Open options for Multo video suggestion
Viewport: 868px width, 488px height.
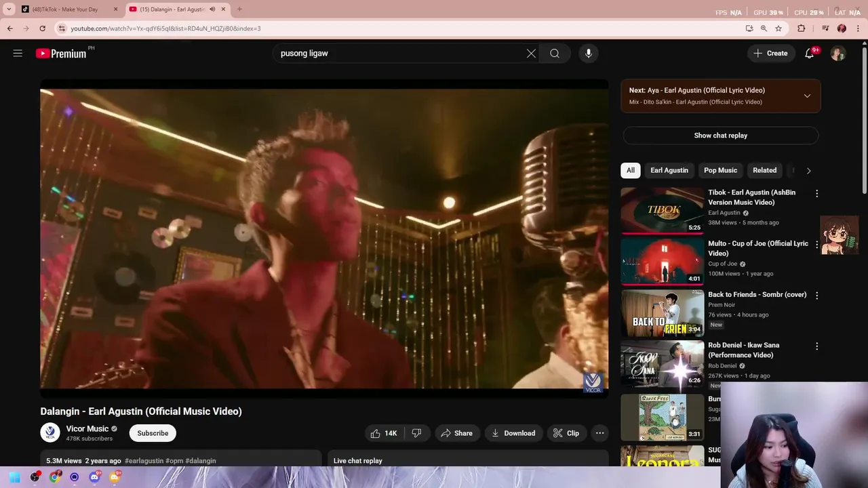click(816, 244)
